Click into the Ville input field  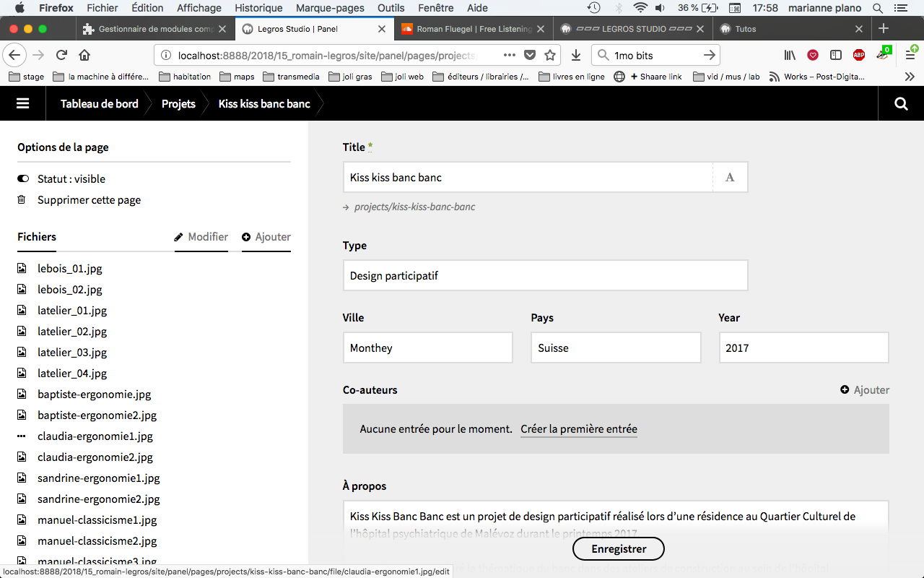point(427,348)
